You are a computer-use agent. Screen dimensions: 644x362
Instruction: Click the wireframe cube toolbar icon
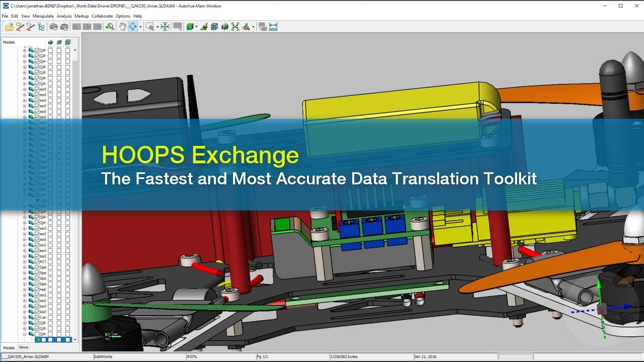(x=214, y=27)
